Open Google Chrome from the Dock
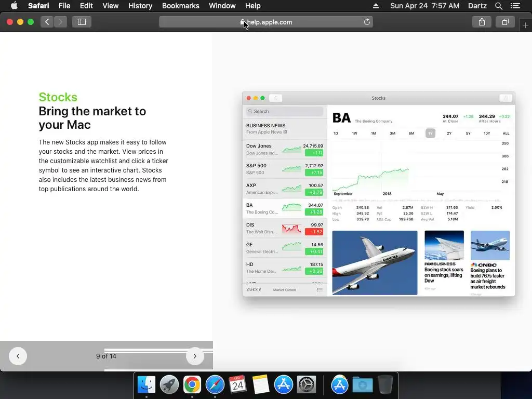The height and width of the screenshot is (399, 532). point(192,385)
